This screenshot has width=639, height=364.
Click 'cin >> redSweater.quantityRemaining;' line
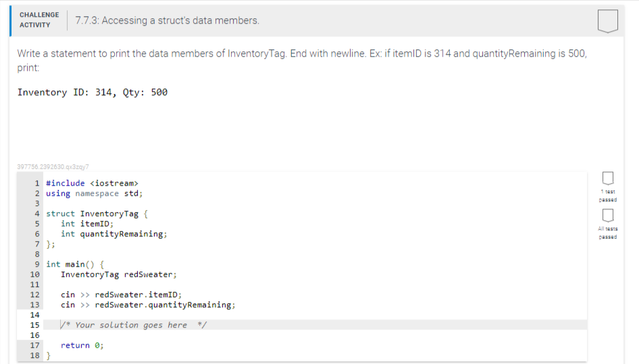click(148, 305)
